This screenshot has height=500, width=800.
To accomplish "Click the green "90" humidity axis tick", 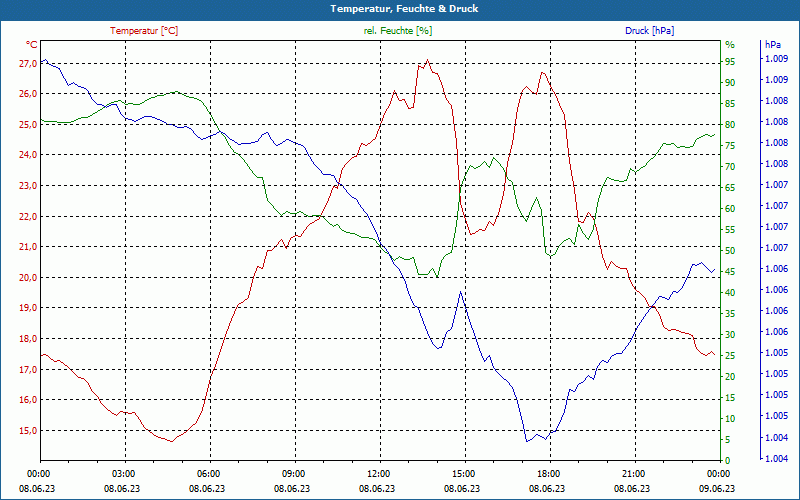I will (730, 83).
